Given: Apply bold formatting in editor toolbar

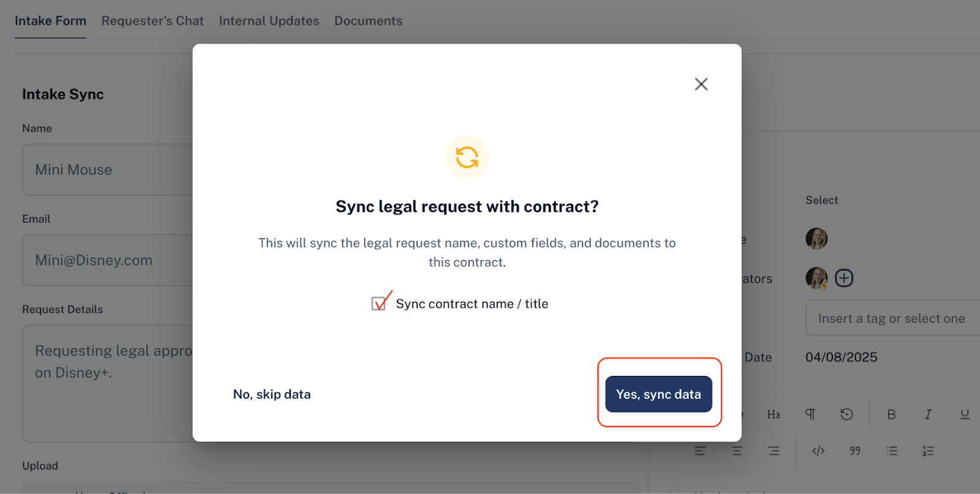Looking at the screenshot, I should coord(891,414).
